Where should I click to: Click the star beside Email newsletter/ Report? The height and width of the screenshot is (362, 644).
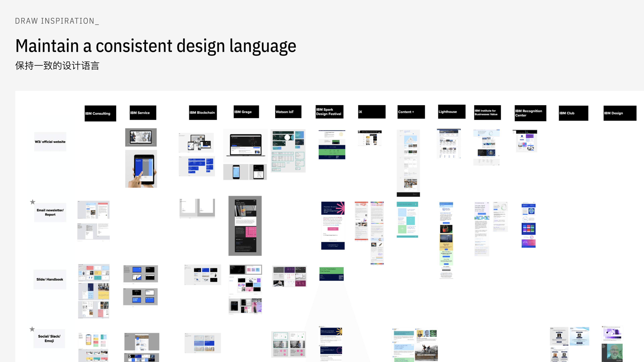tap(33, 202)
